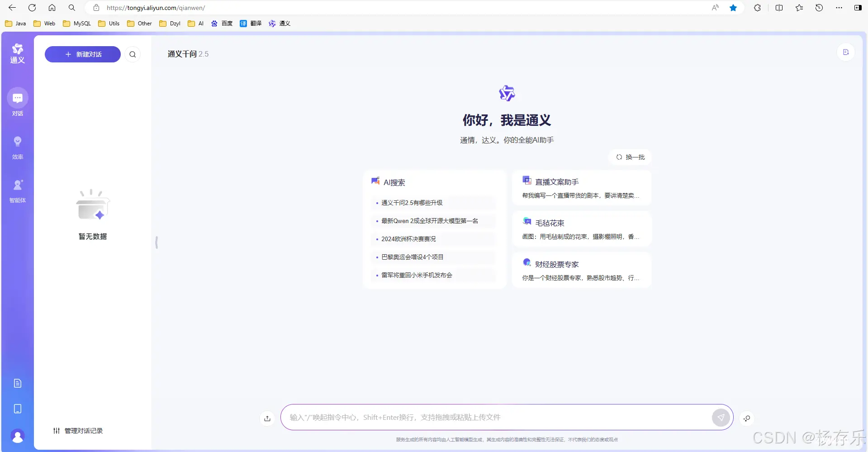Collapse the conversation sidebar handle
The height and width of the screenshot is (452, 868).
pos(157,243)
